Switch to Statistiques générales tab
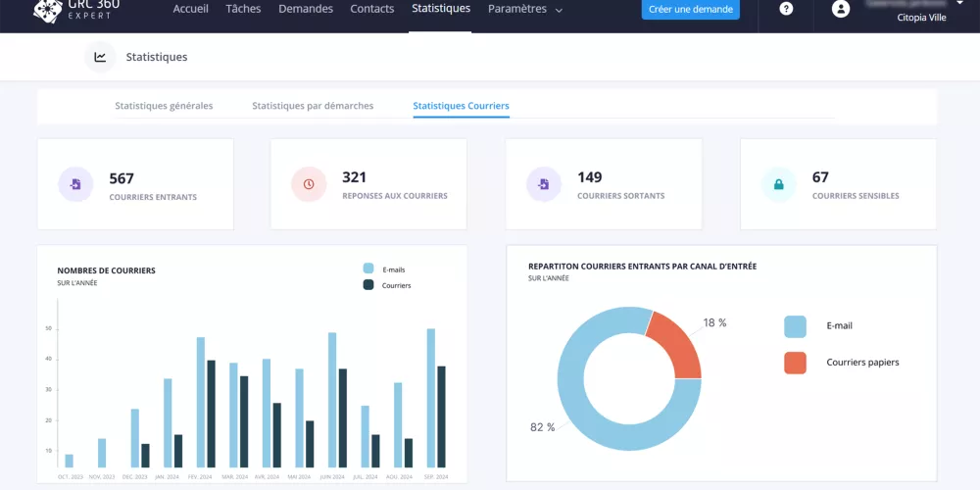Screen dimensions: 980x490 click(x=164, y=106)
